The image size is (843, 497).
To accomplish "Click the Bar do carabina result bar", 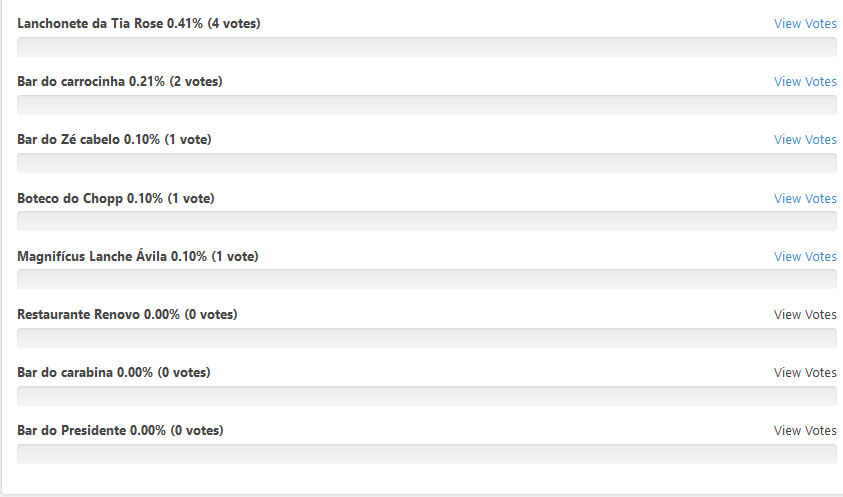I will 427,396.
